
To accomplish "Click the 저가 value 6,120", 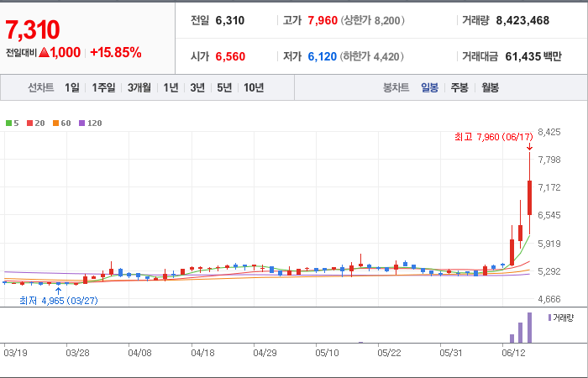I will pyautogui.click(x=322, y=56).
